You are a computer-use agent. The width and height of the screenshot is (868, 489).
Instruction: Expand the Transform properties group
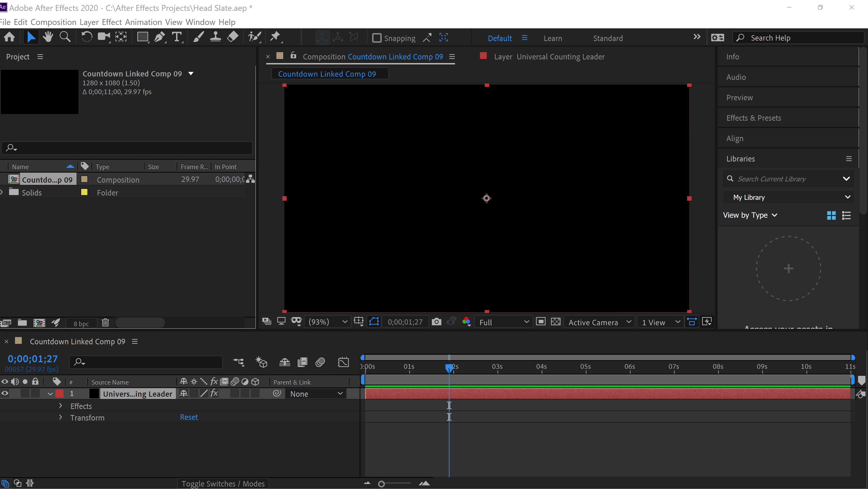[61, 418]
